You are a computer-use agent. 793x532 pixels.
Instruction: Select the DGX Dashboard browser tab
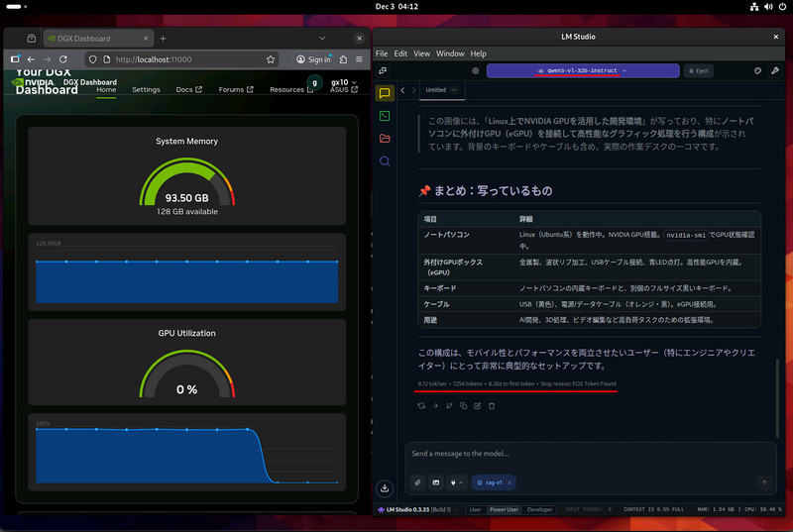tap(97, 39)
